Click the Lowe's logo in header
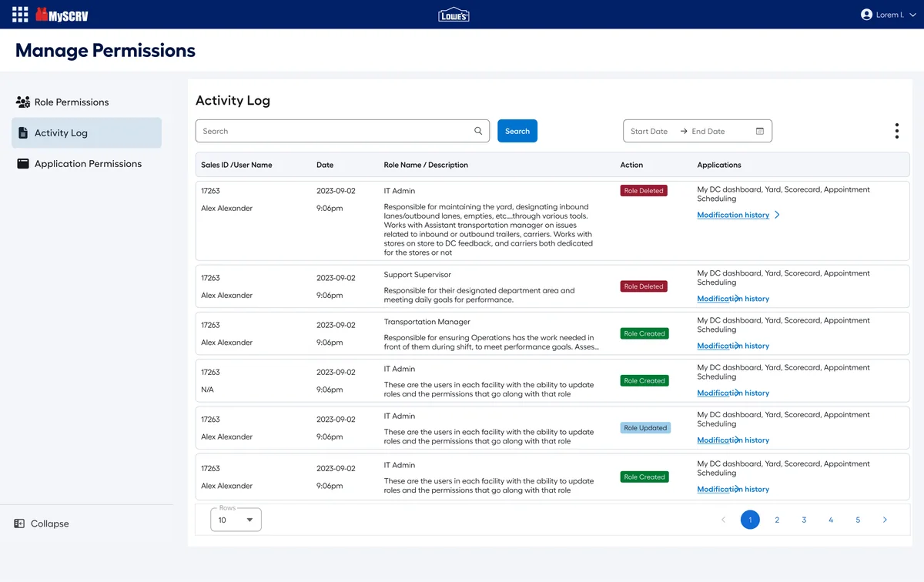The height and width of the screenshot is (582, 924). pos(454,15)
